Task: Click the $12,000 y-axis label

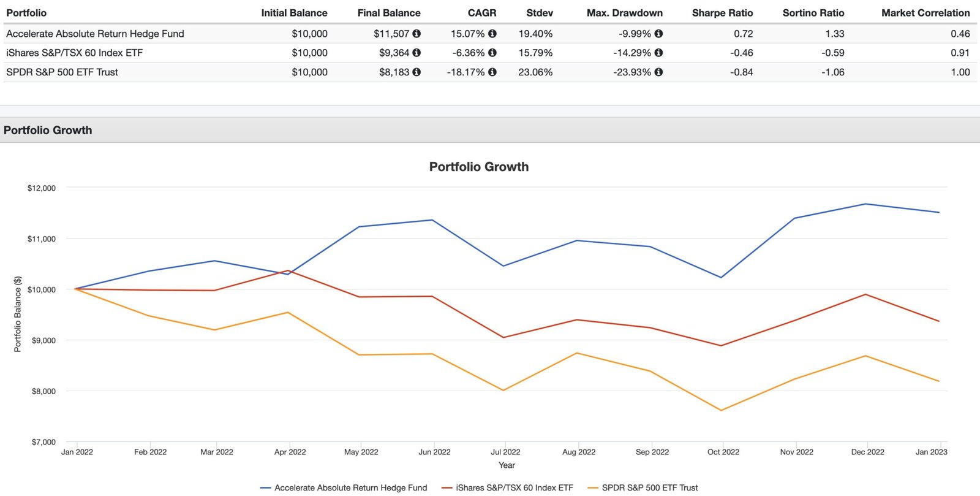Action: (41, 188)
